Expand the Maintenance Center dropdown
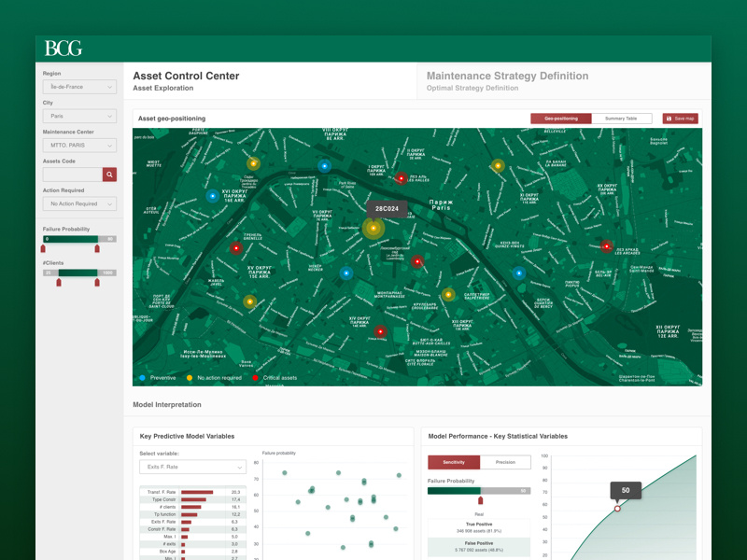The height and width of the screenshot is (560, 747). (x=79, y=146)
